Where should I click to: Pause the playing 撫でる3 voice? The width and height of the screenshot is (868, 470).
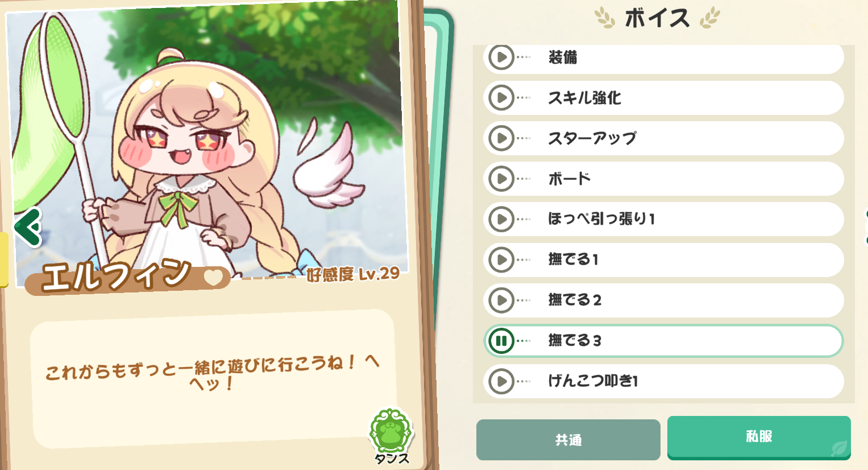click(x=501, y=341)
